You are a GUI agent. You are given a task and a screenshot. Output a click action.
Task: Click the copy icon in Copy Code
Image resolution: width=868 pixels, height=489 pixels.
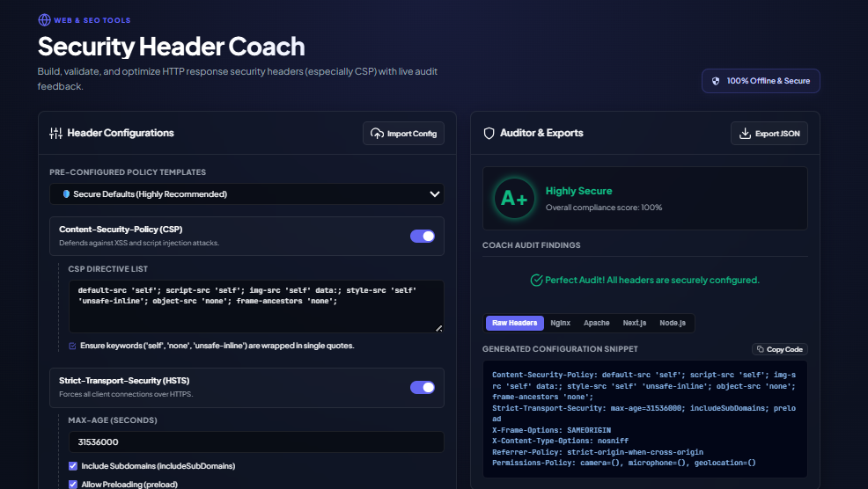point(760,349)
